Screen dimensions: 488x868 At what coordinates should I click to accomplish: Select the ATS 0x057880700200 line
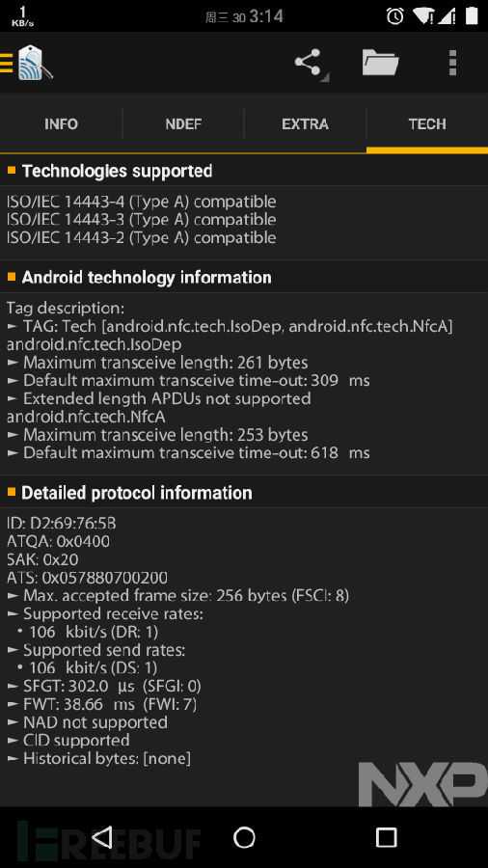tap(87, 578)
